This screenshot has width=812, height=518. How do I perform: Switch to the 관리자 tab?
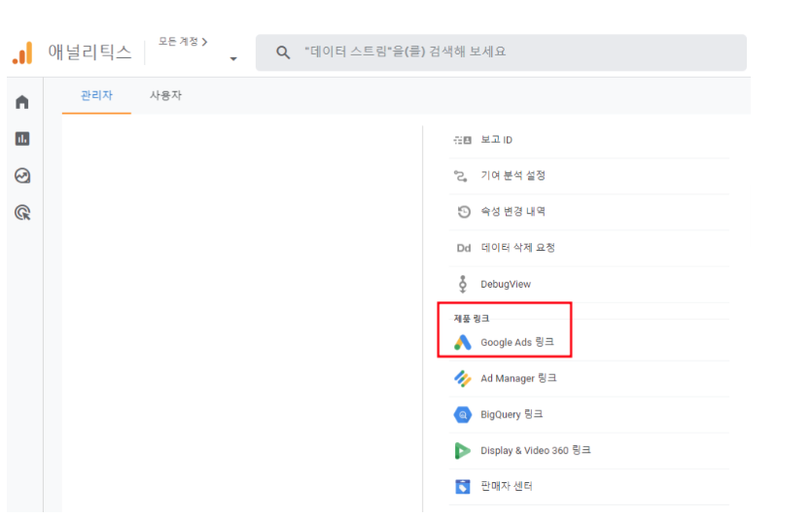tap(96, 95)
